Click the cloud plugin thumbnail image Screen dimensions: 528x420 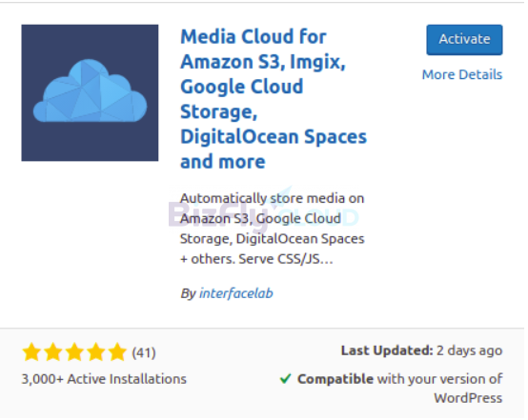90,92
